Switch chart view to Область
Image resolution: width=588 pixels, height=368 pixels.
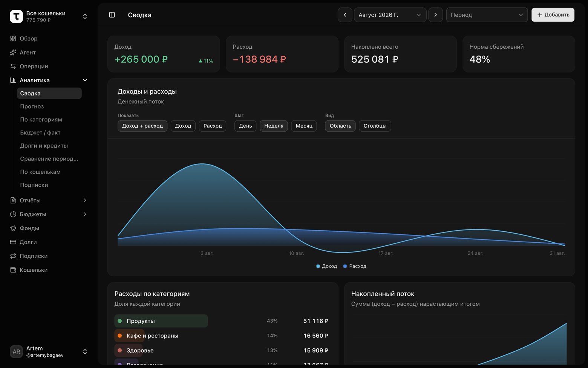340,126
